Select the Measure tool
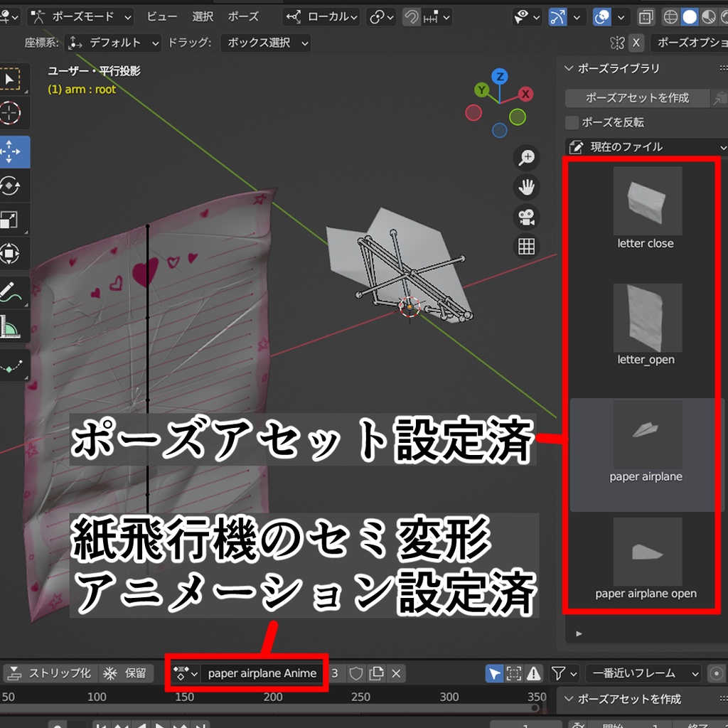 14,326
